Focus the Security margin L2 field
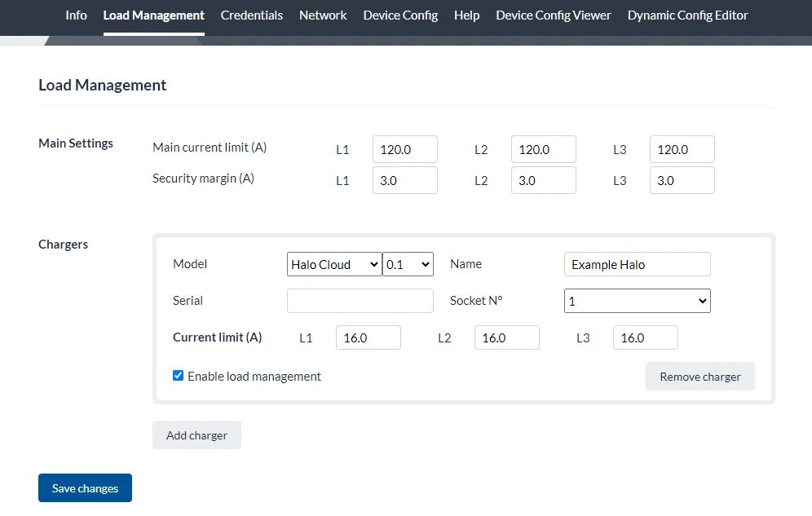This screenshot has height=516, width=812. click(543, 181)
